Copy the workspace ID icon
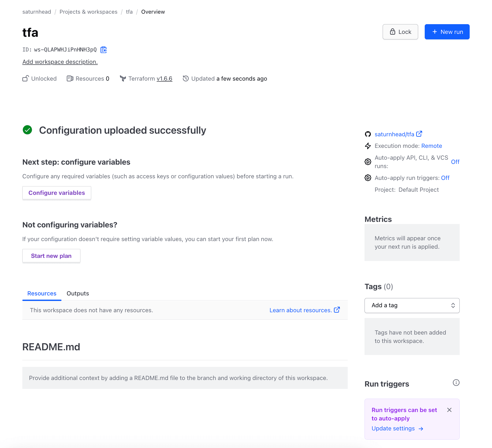492x448 pixels. 104,50
